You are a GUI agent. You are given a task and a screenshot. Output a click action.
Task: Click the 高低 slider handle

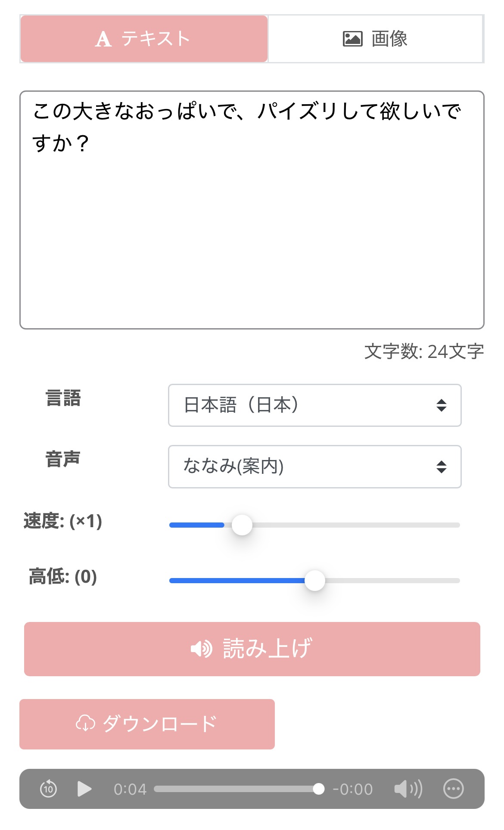point(315,581)
